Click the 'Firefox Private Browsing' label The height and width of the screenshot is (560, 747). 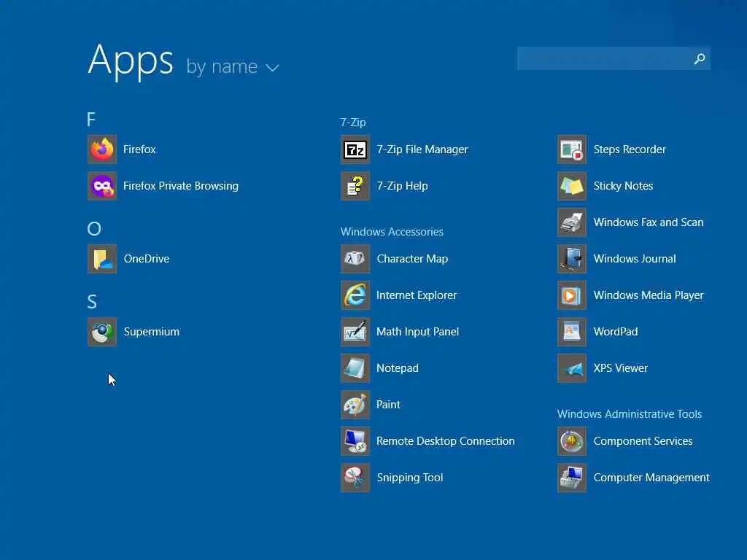[181, 186]
